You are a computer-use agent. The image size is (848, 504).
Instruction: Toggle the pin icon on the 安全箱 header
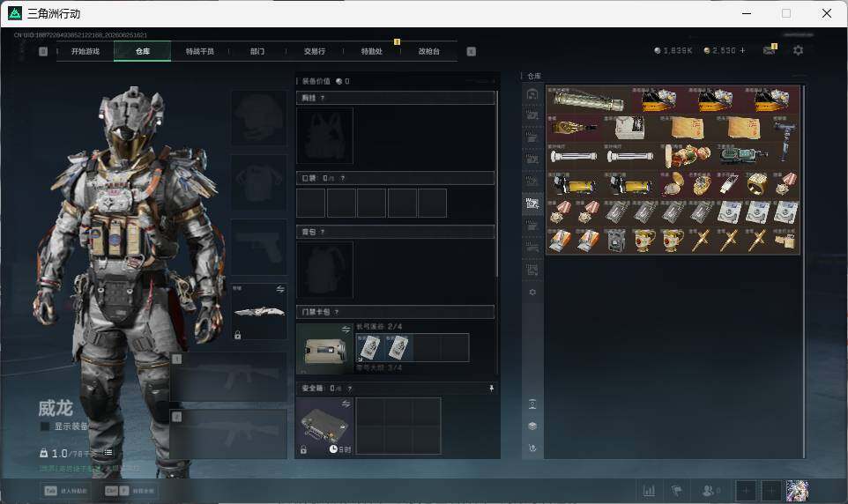[x=491, y=389]
